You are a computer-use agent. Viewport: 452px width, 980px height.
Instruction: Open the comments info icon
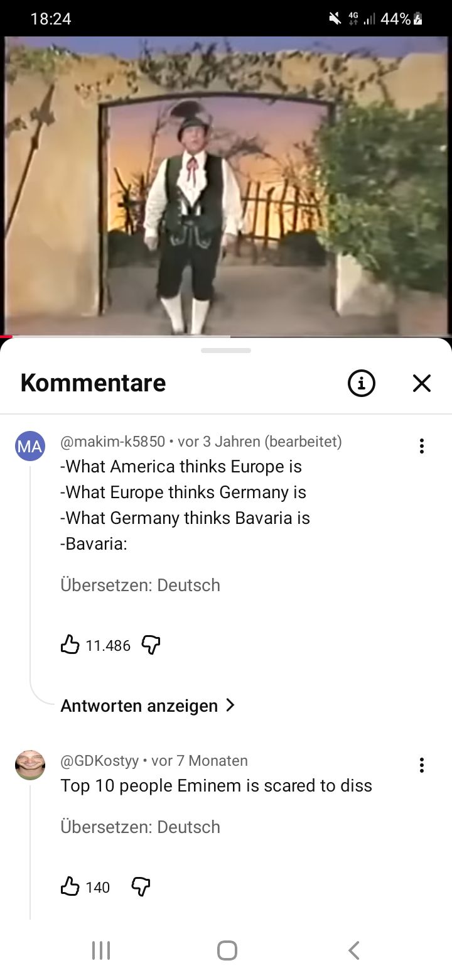[362, 383]
